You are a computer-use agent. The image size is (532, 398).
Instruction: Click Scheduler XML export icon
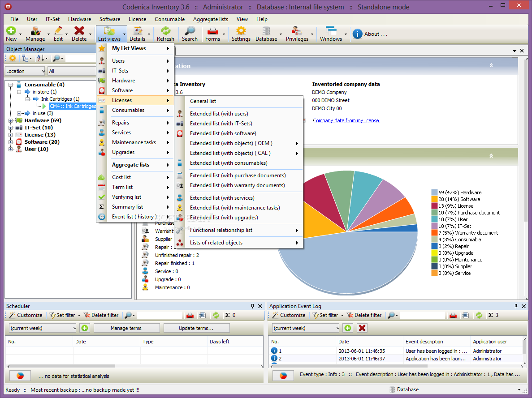pyautogui.click(x=203, y=315)
